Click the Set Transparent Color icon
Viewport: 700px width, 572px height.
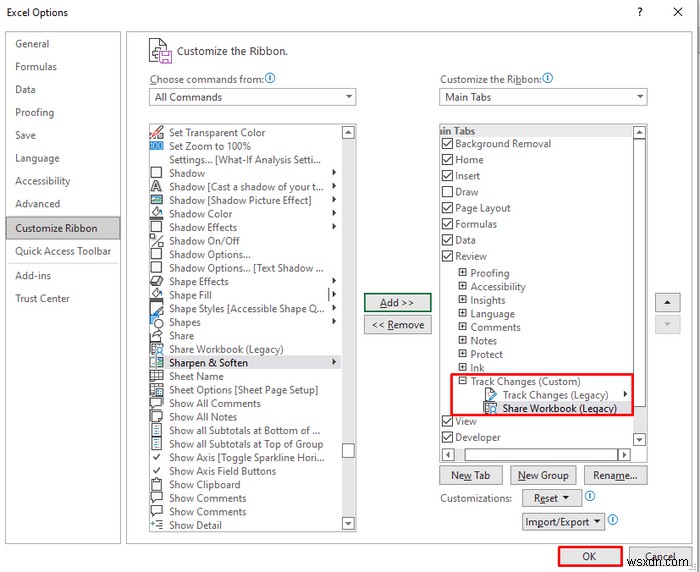click(157, 132)
